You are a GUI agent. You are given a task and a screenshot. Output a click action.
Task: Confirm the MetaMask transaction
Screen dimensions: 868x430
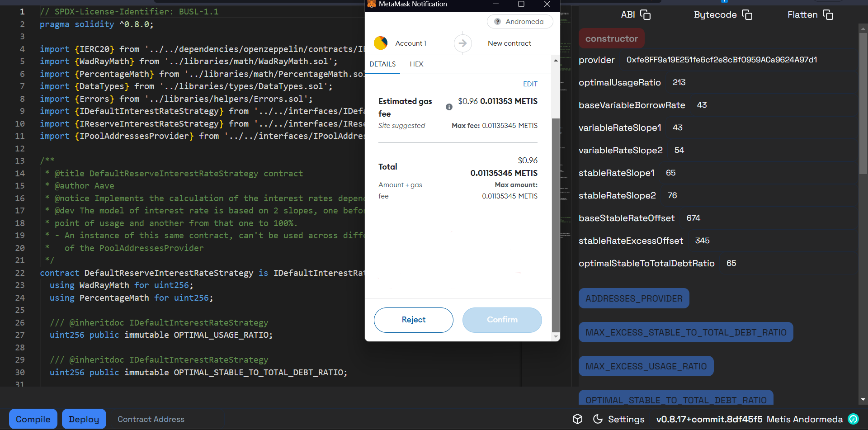tap(502, 320)
